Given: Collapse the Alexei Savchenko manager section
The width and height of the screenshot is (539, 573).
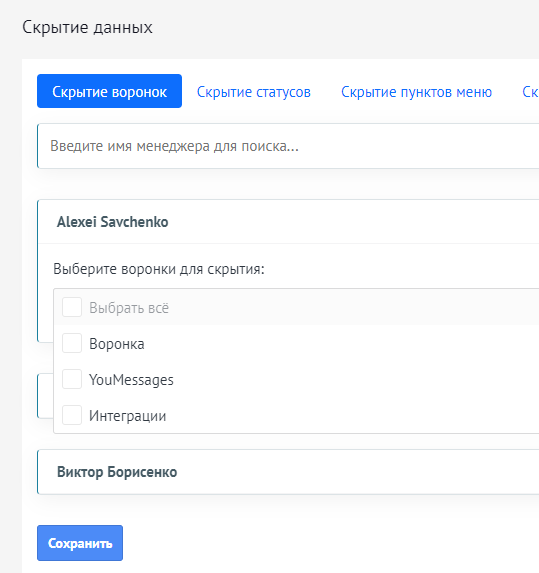Looking at the screenshot, I should [x=289, y=221].
